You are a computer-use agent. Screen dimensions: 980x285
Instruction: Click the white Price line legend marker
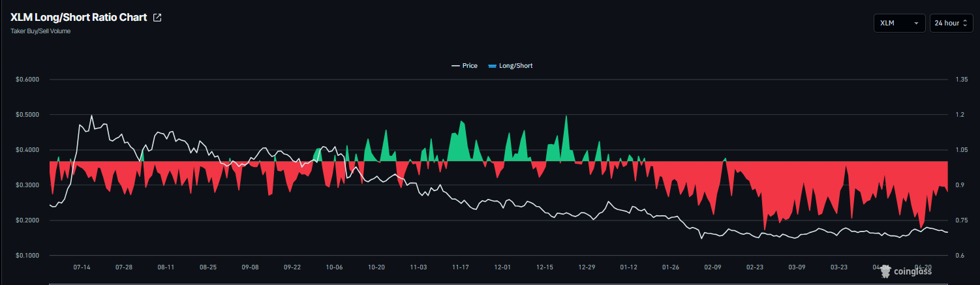(455, 66)
